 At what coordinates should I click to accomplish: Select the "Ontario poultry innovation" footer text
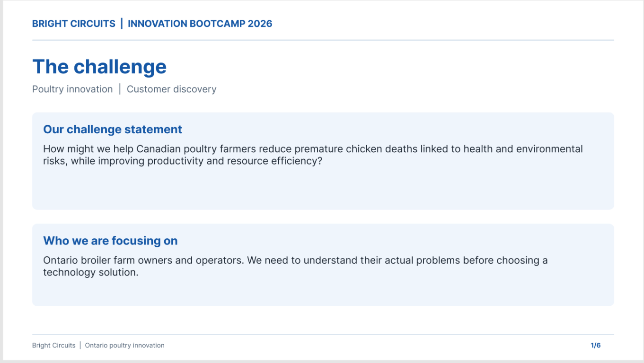pos(125,346)
